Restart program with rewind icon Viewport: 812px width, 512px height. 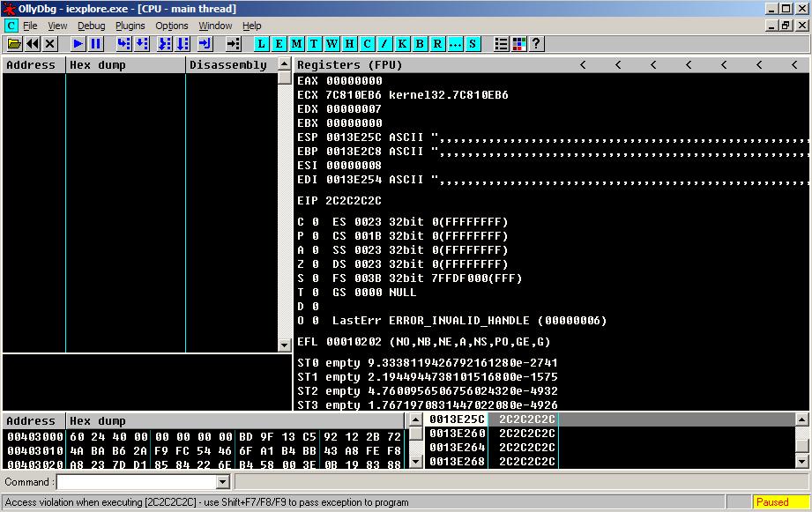32,44
